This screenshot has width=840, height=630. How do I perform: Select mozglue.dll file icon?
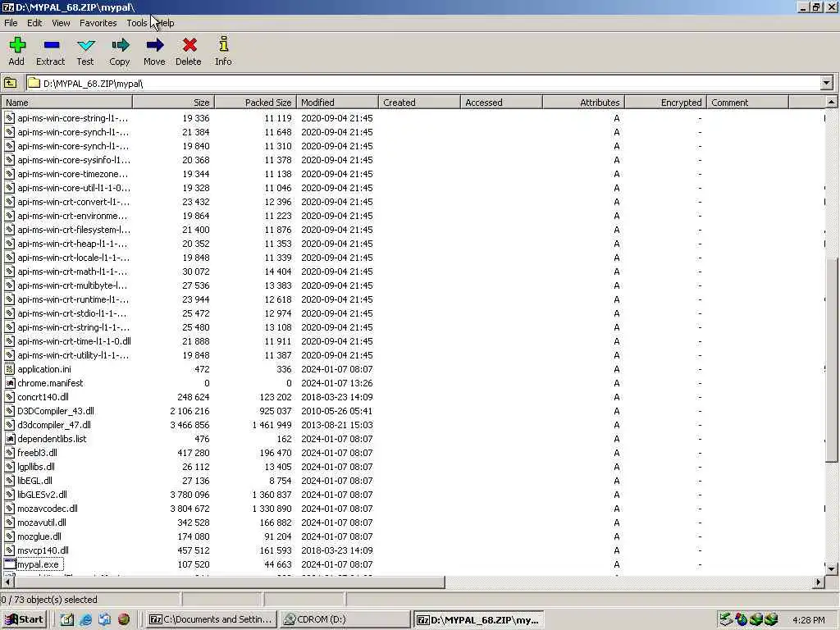[10, 536]
